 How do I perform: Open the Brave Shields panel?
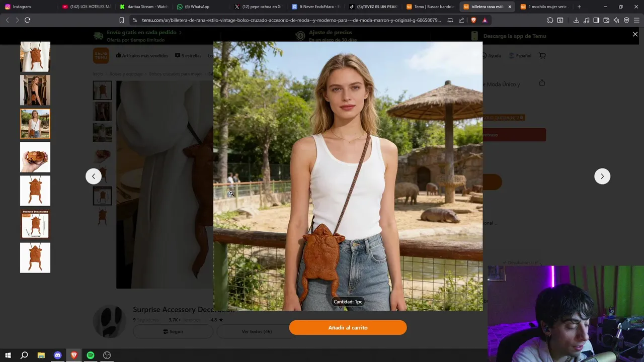click(x=473, y=20)
